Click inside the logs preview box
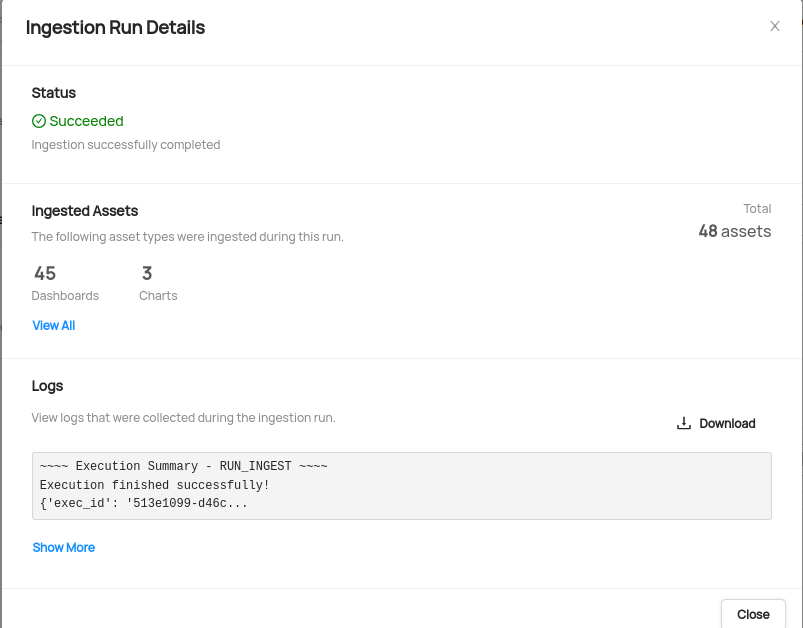The image size is (803, 628). (402, 486)
